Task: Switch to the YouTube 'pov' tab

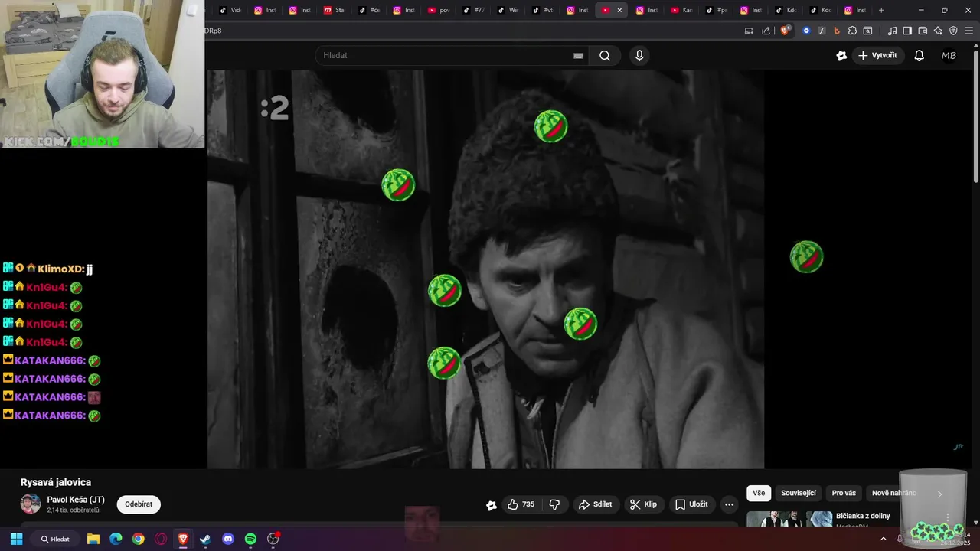Action: pos(439,10)
